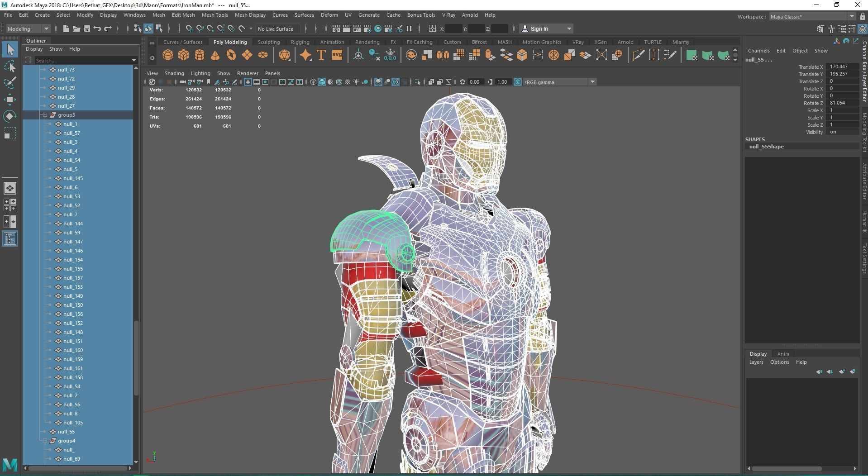The image size is (868, 476).
Task: Create a polygon cone from the shelf
Action: 215,55
